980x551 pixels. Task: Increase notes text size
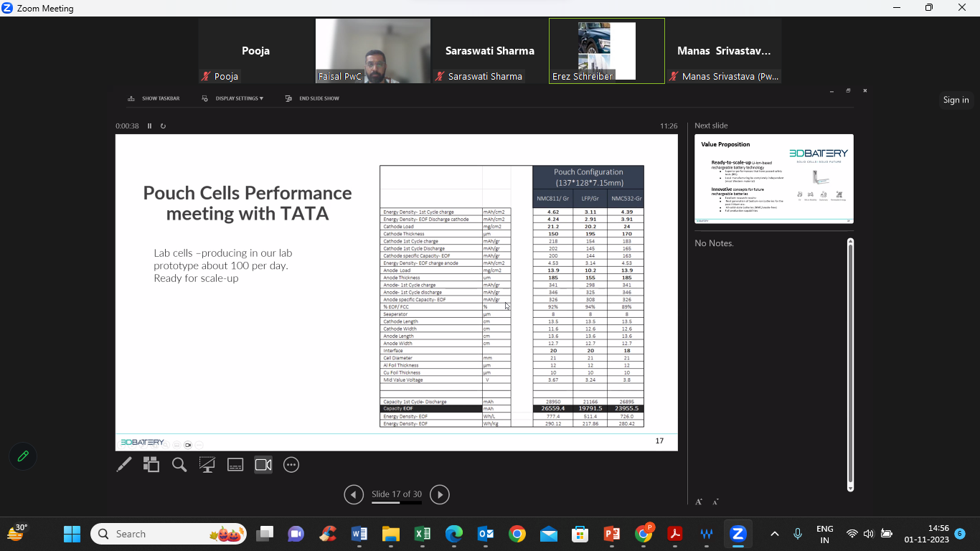pos(699,501)
